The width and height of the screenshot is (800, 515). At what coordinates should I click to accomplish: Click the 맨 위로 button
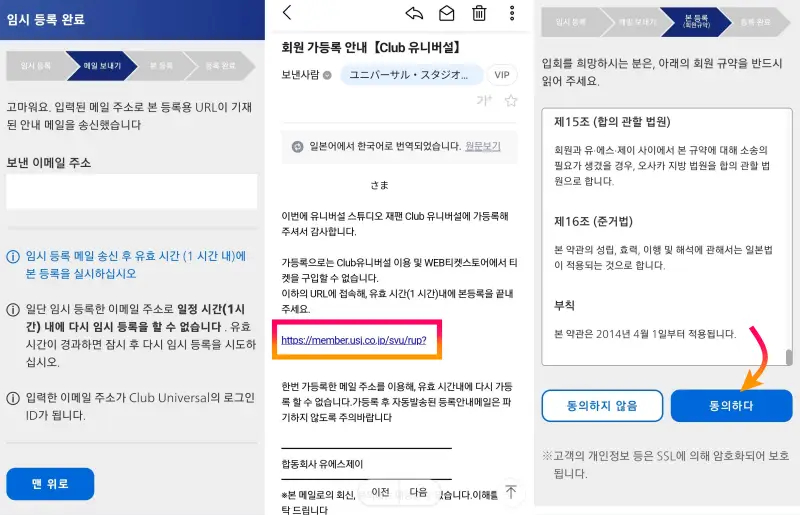pos(50,484)
